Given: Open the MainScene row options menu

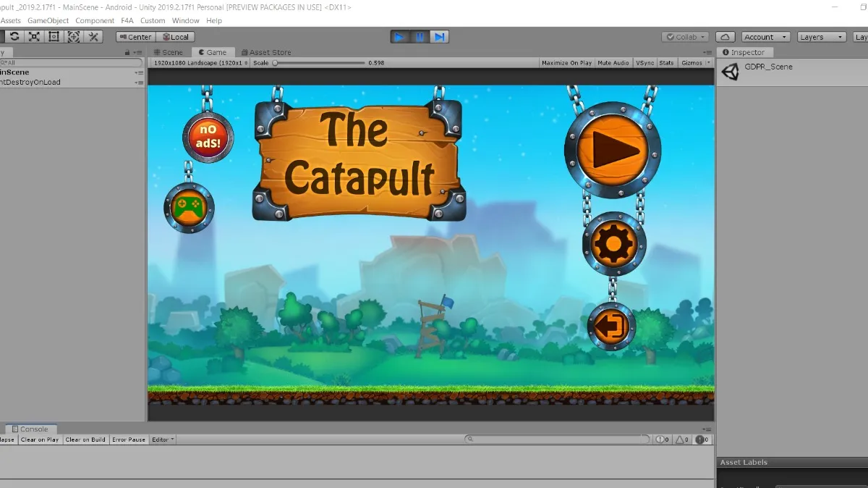Looking at the screenshot, I should coord(139,72).
